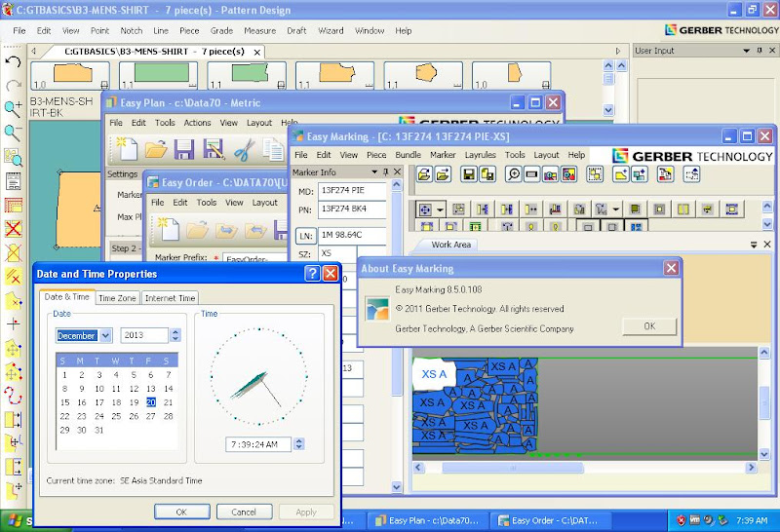This screenshot has height=532, width=780.
Task: Open the Wizard menu in Pattern Design
Action: (331, 31)
